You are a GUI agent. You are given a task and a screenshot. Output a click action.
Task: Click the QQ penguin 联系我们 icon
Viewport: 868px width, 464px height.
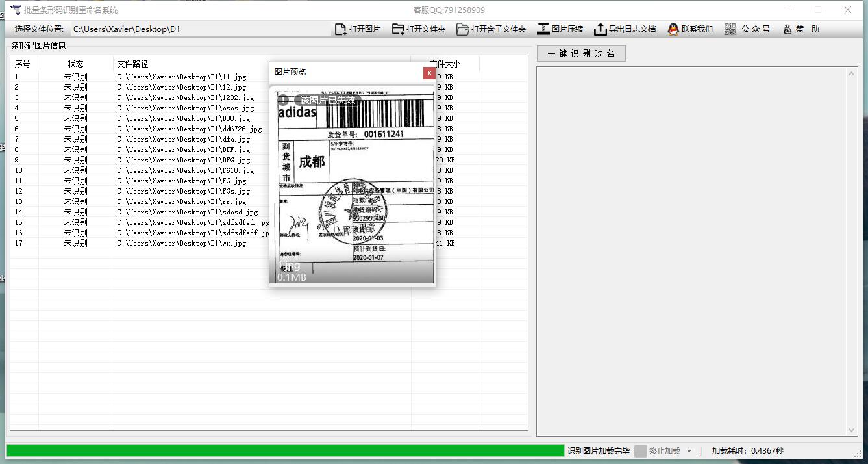pyautogui.click(x=673, y=29)
